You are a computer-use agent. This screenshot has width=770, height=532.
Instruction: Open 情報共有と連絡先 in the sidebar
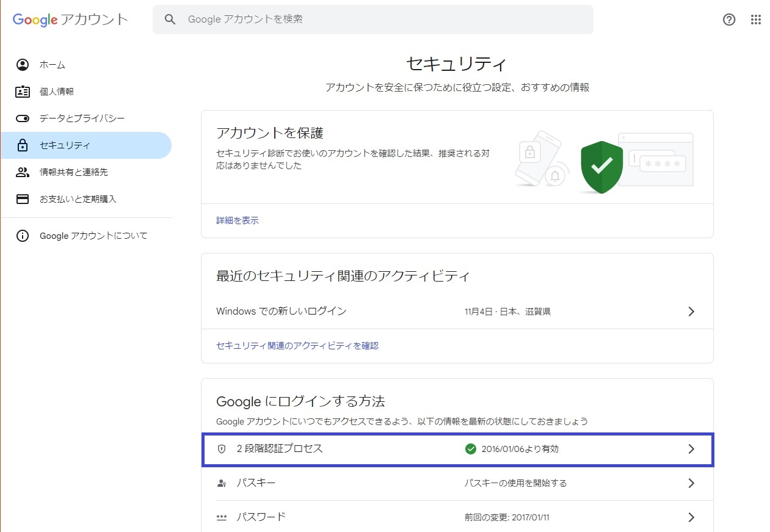73,172
